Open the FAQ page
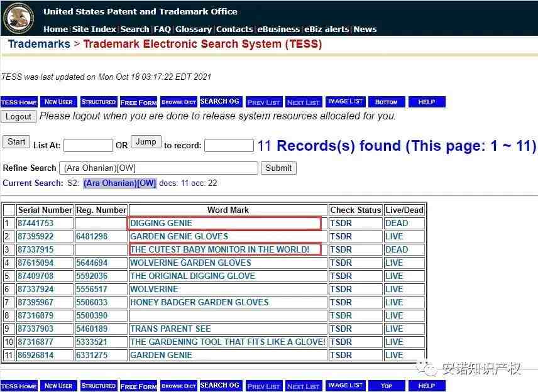Viewport: 538px width, 392px height. pos(162,29)
